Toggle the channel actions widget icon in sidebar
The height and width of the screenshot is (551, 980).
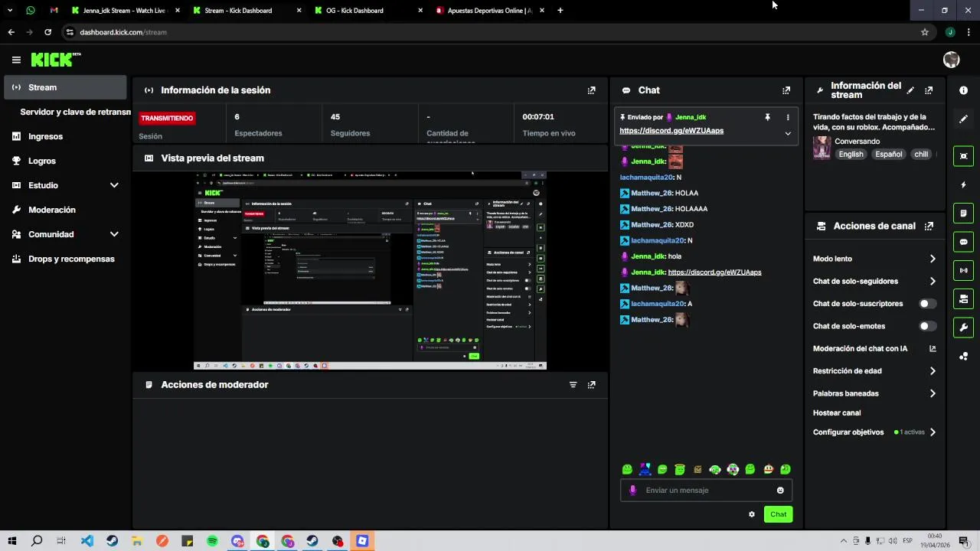tap(963, 298)
